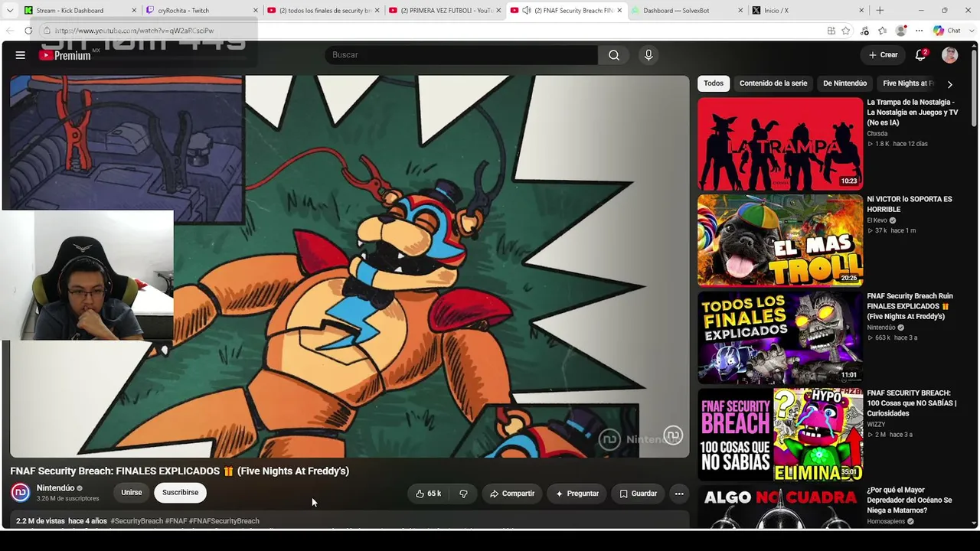This screenshot has height=551, width=980.
Task: Open the Nintendúo channel name link
Action: [x=56, y=488]
